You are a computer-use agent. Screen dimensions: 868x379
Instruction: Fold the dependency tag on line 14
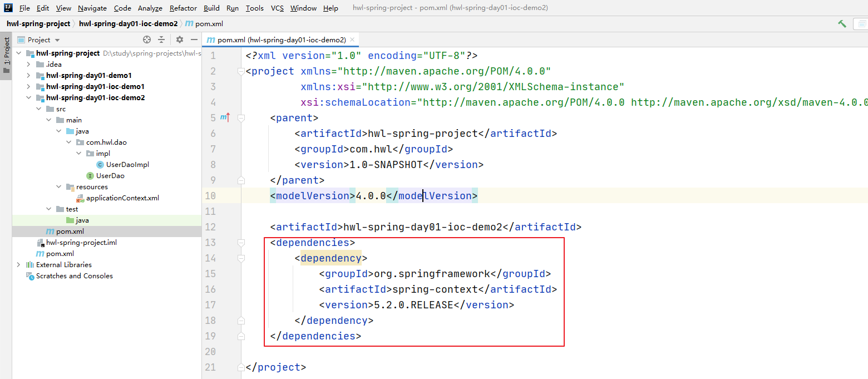tap(240, 258)
